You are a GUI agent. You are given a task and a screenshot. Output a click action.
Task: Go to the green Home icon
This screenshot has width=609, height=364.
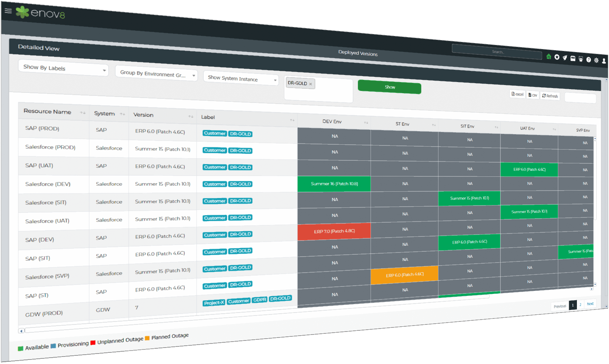tap(549, 57)
